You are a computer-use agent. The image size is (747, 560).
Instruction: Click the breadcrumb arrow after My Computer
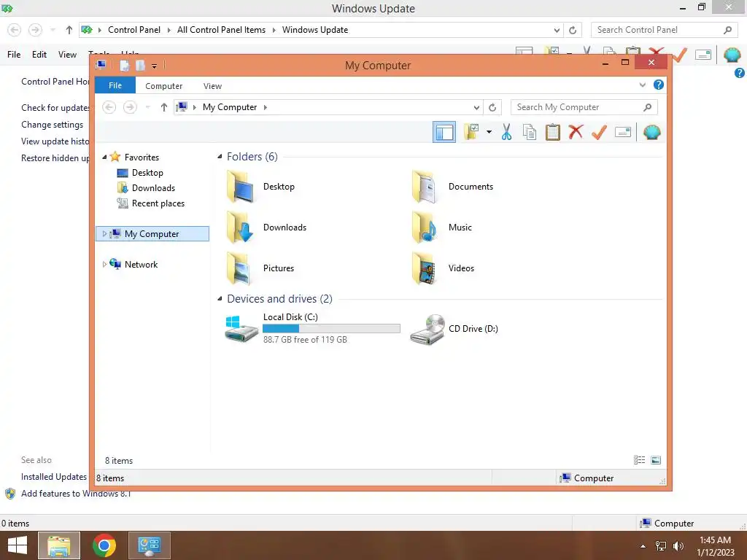pos(266,107)
